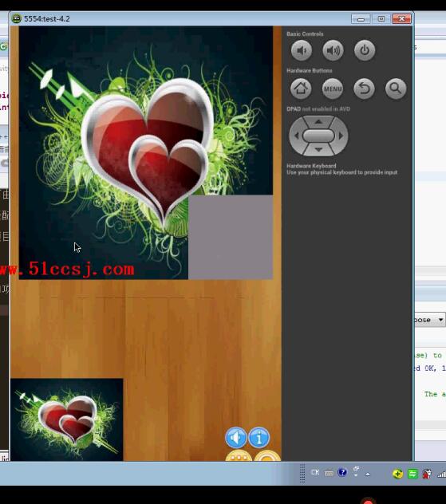The height and width of the screenshot is (504, 446).
Task: Click the DPAD up arrow
Action: click(x=318, y=122)
